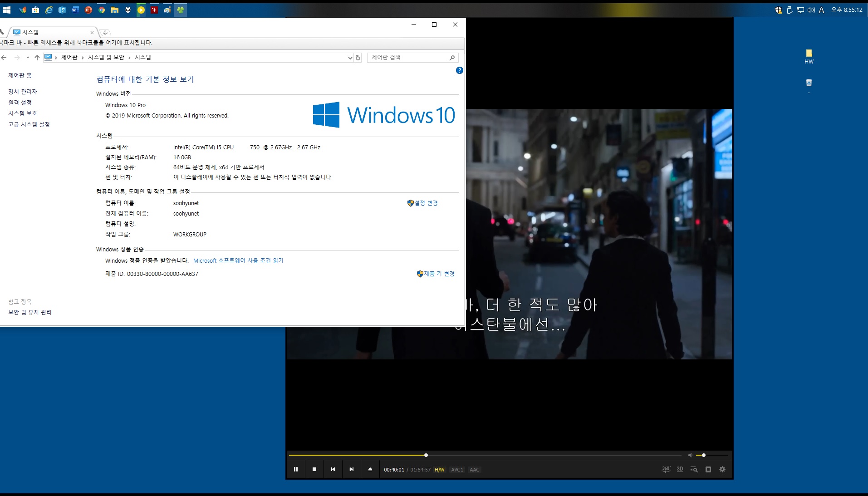Viewport: 868px width, 496px height.
Task: Stop playback in the media player
Action: [314, 469]
